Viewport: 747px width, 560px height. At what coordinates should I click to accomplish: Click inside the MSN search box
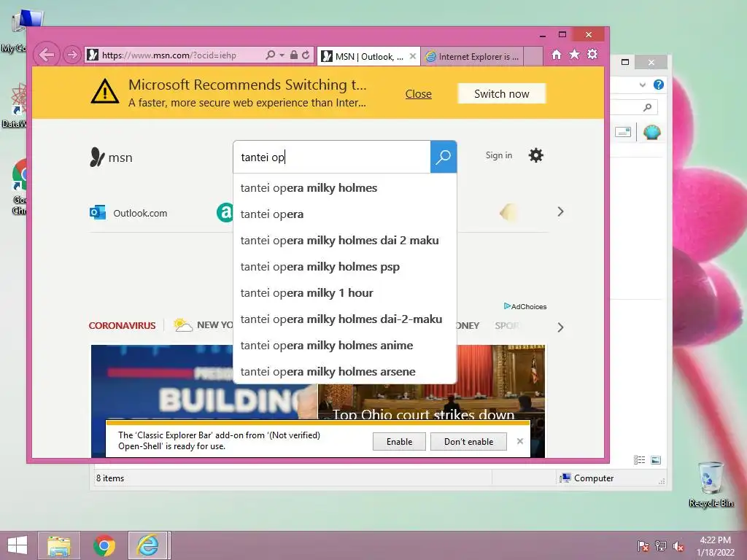point(332,157)
